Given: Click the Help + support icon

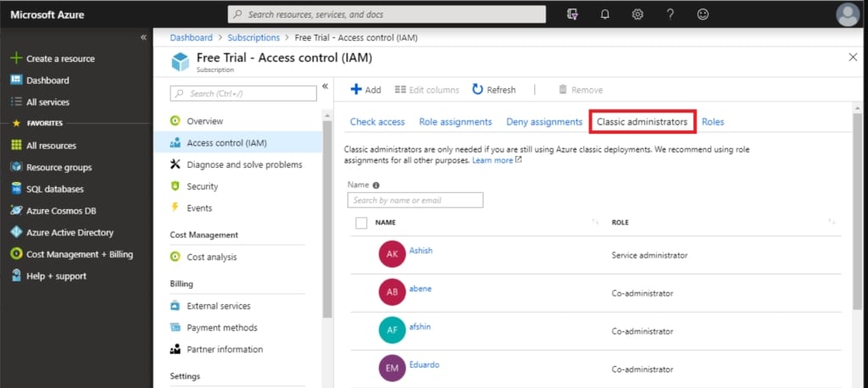Looking at the screenshot, I should [x=16, y=275].
